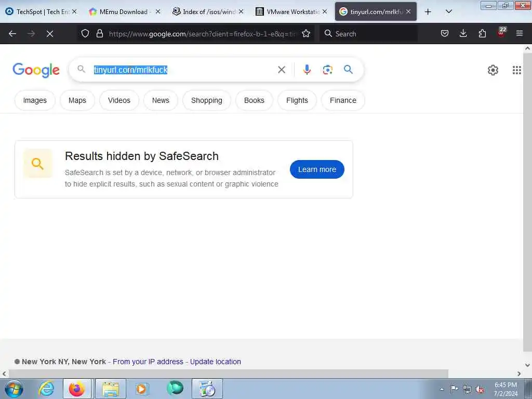Click the horizontal scrollbar right arrow

[x=519, y=374]
